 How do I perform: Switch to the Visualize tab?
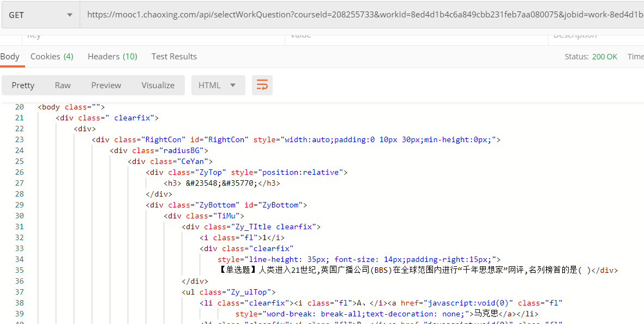[158, 85]
